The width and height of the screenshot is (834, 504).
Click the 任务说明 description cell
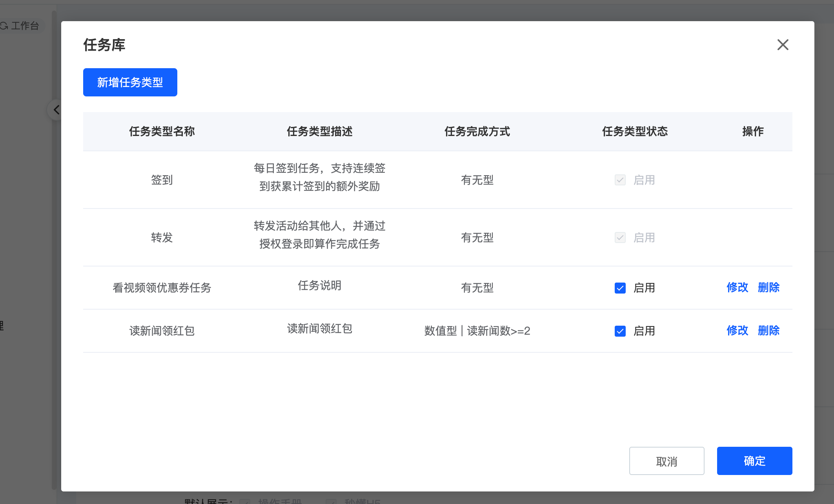pos(320,285)
